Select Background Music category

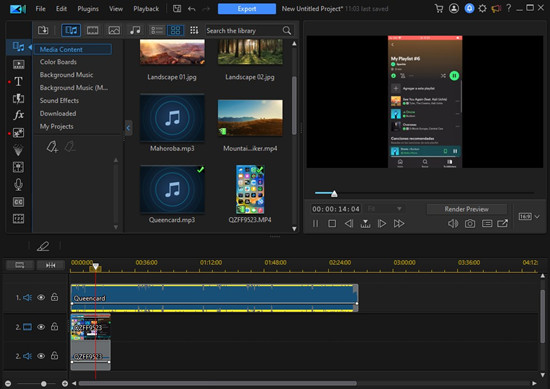[66, 75]
